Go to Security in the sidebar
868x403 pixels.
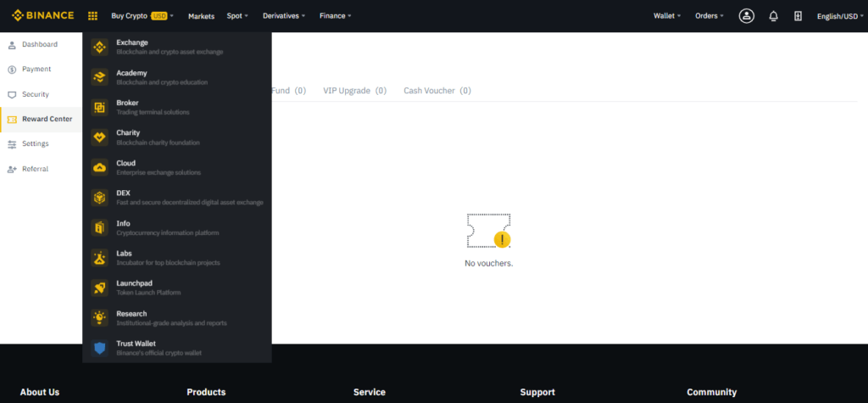point(41,95)
